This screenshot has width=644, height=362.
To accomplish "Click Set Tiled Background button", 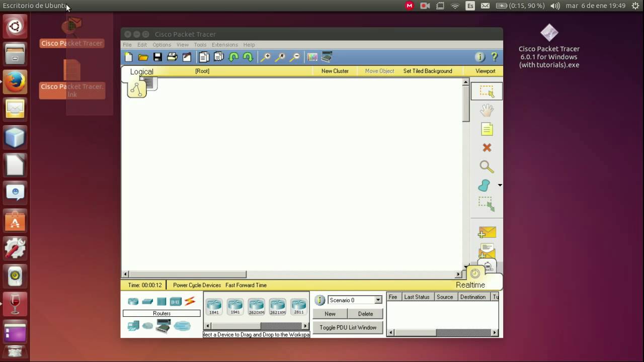I will pos(428,71).
